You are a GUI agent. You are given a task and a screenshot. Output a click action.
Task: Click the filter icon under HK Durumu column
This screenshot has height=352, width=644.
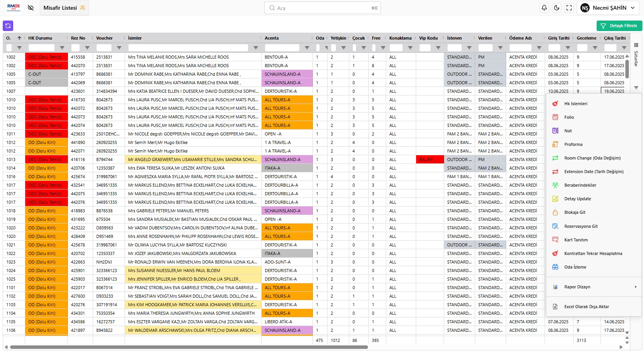(x=62, y=48)
